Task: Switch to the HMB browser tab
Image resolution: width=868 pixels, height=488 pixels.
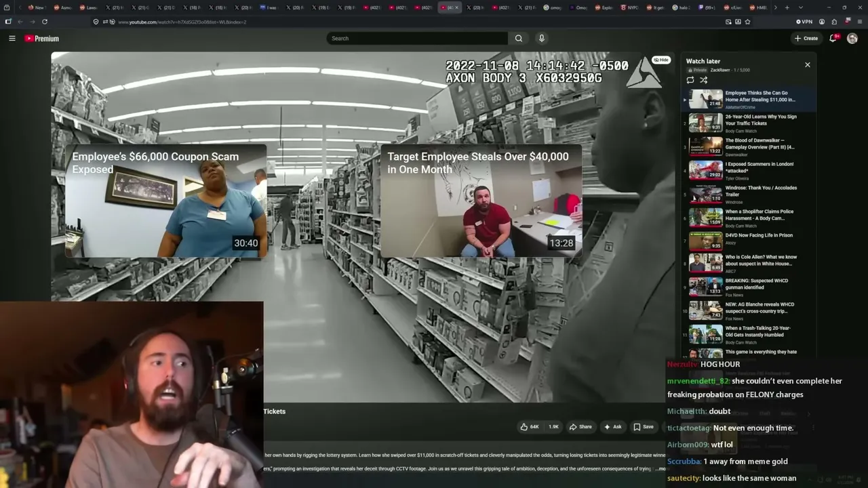Action: [x=757, y=7]
